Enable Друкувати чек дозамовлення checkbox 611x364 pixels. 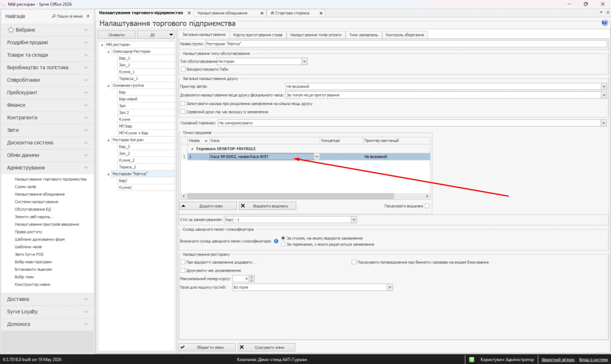[x=183, y=270]
